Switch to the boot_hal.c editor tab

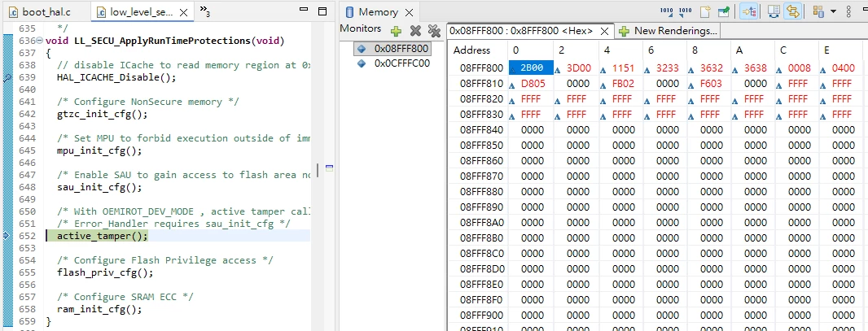(x=46, y=11)
